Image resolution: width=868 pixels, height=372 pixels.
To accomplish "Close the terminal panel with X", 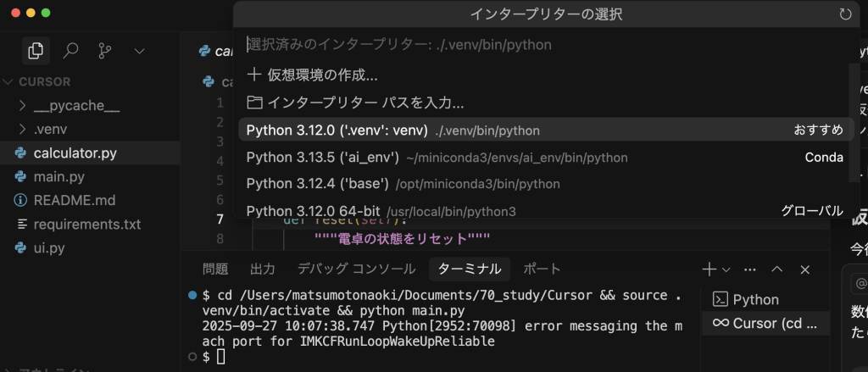I will tap(805, 269).
